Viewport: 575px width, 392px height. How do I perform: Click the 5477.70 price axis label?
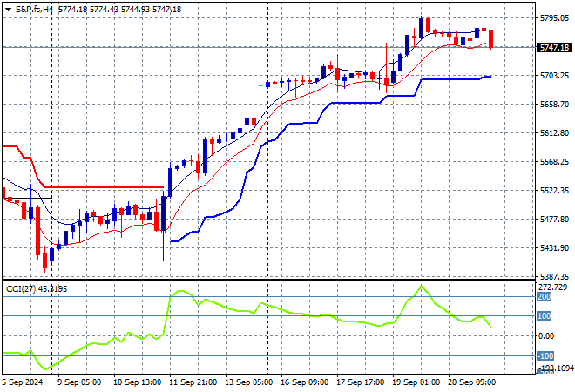tap(554, 220)
